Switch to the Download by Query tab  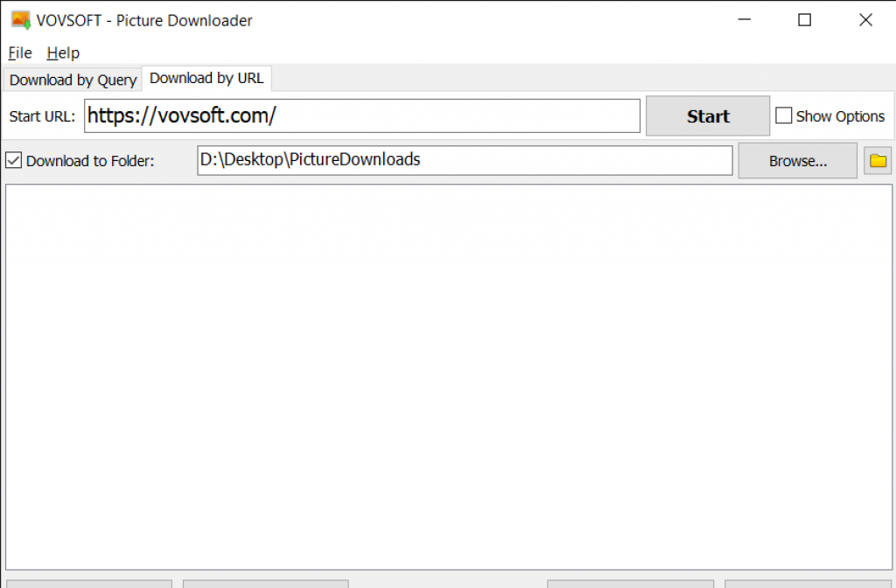[73, 80]
